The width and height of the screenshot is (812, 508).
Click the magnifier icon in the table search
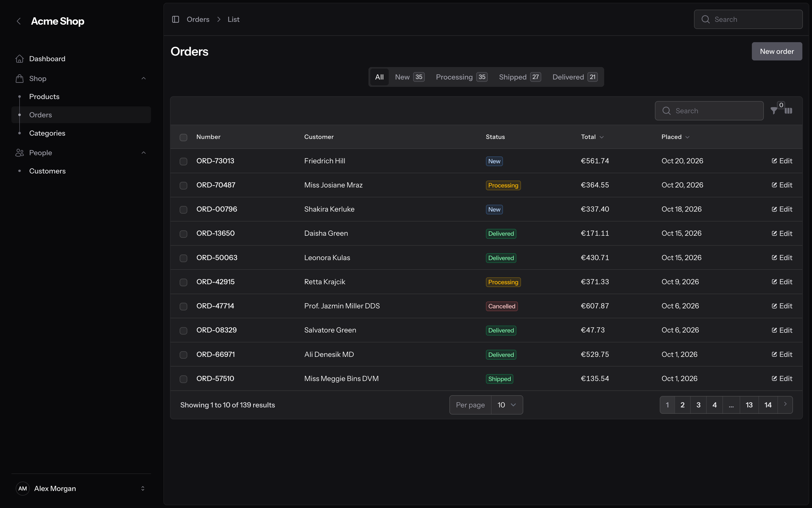(x=667, y=111)
